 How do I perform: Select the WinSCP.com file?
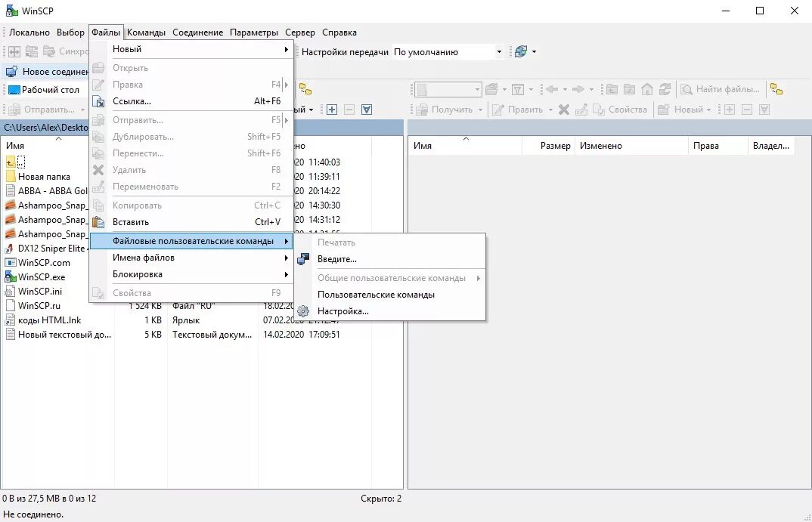coord(44,263)
